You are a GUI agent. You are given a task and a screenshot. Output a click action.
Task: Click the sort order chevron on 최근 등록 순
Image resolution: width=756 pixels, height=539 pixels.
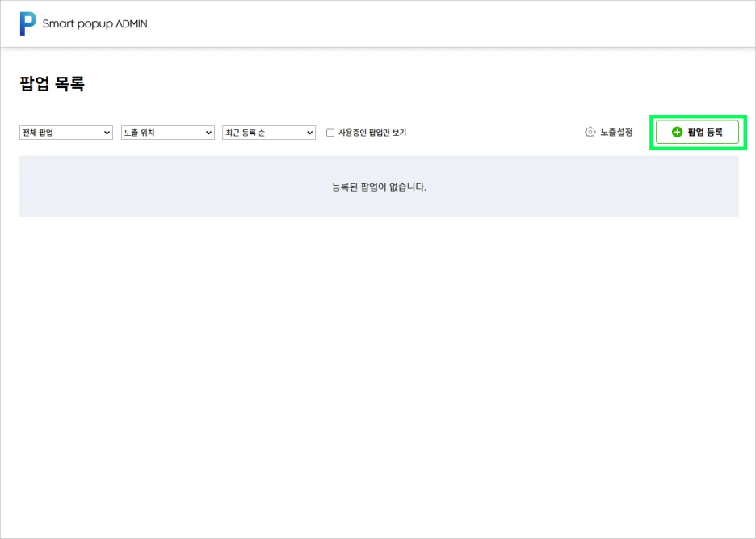tap(309, 132)
